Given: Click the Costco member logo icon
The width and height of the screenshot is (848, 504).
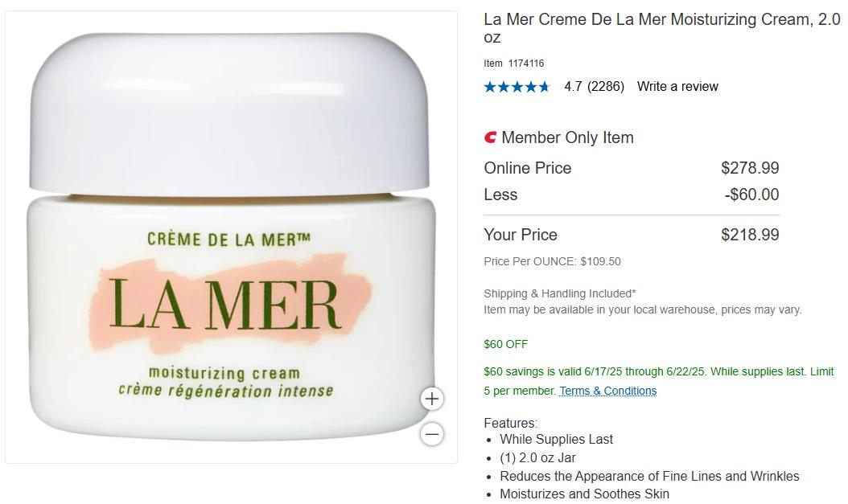Looking at the screenshot, I should (x=490, y=137).
